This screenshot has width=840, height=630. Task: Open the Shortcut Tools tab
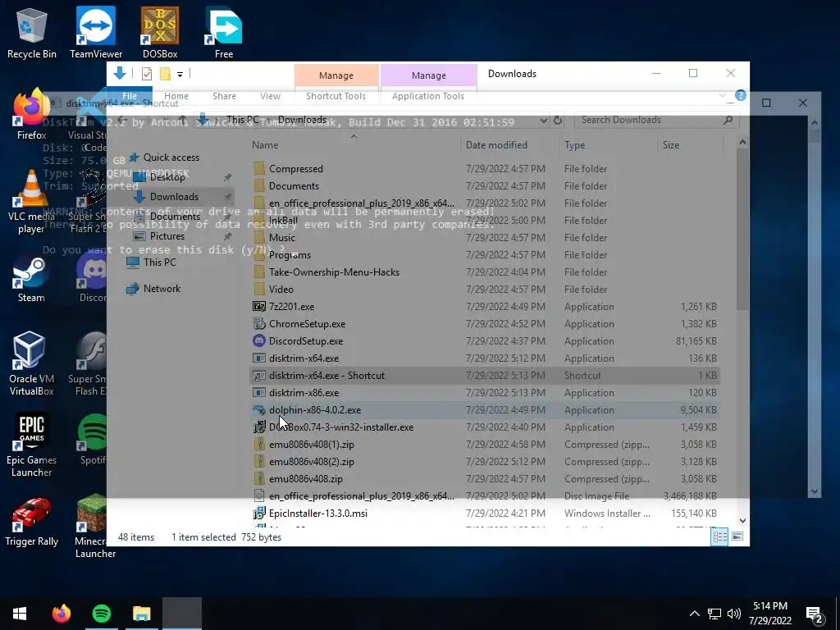[x=336, y=96]
